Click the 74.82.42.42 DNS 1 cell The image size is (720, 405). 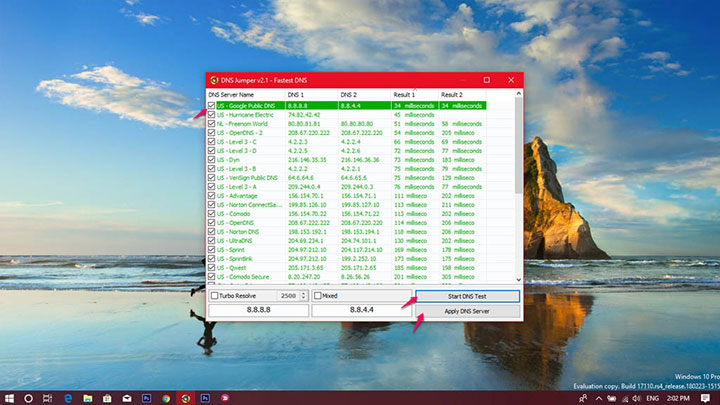click(x=304, y=115)
